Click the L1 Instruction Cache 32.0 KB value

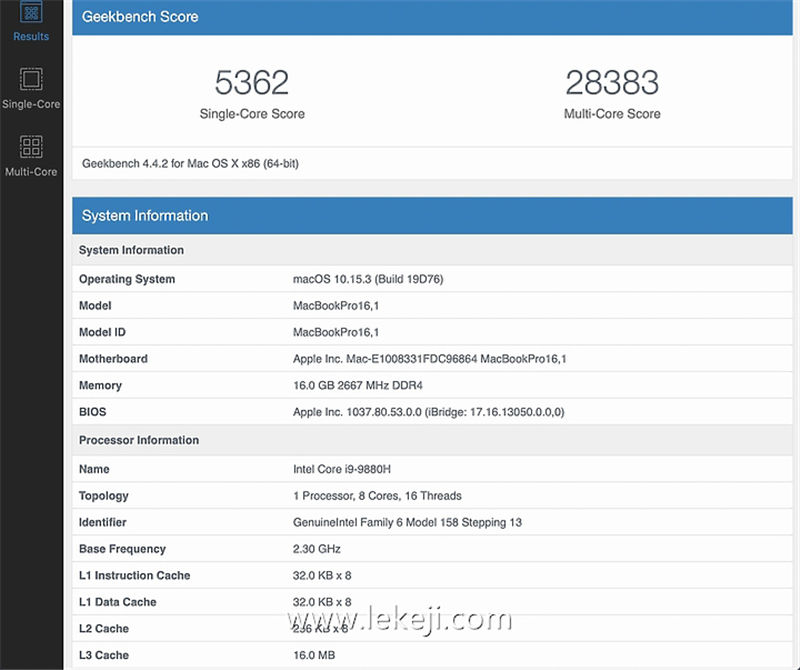[x=322, y=575]
